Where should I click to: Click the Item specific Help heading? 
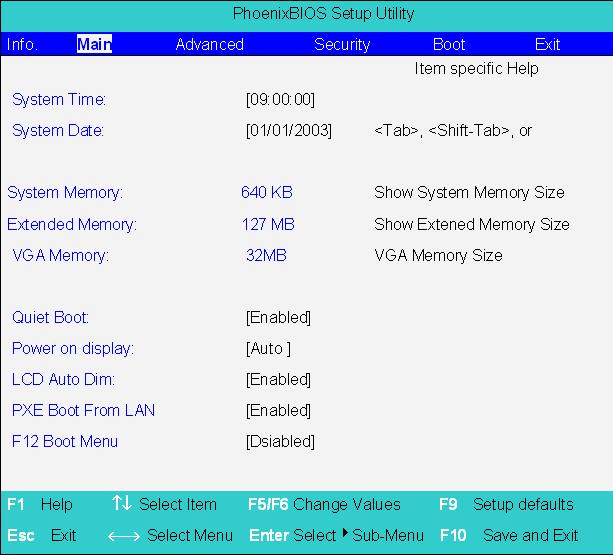(x=476, y=69)
